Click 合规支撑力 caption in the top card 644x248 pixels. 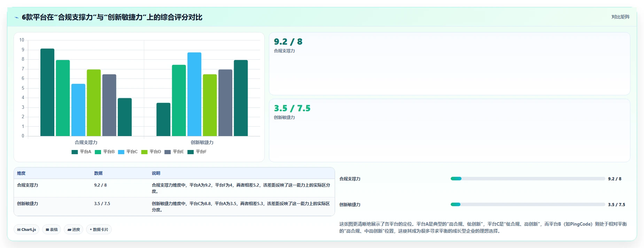click(x=284, y=51)
